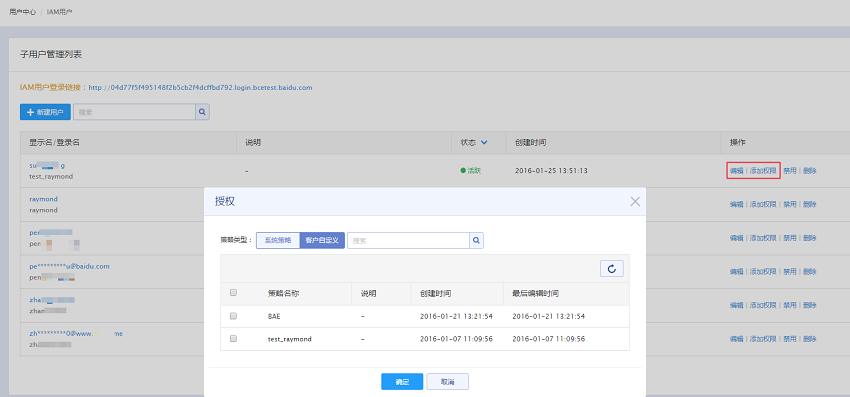Click 添加权限 for raymond user row
This screenshot has width=850, height=397.
coord(763,204)
